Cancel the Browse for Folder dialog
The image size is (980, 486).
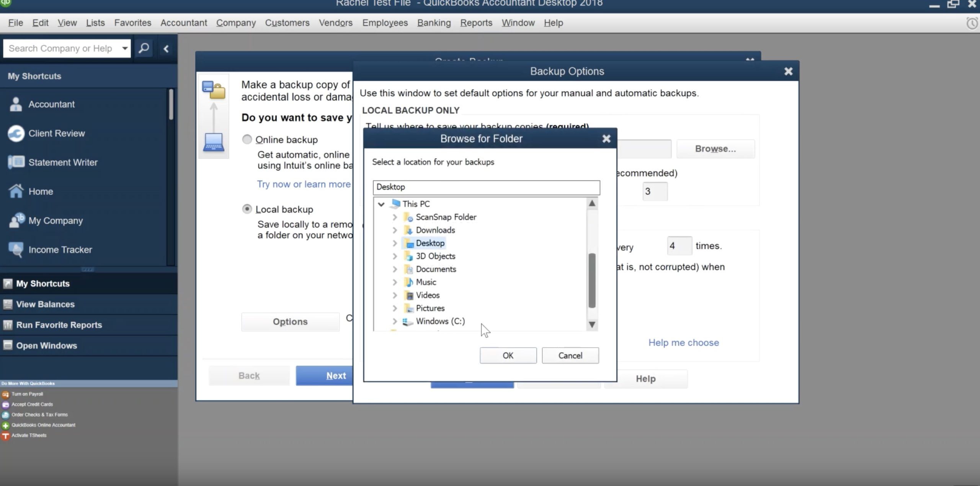coord(570,355)
